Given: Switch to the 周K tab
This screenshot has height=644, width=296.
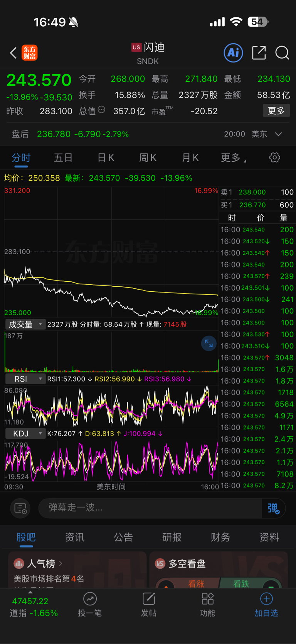Looking at the screenshot, I should [x=148, y=158].
